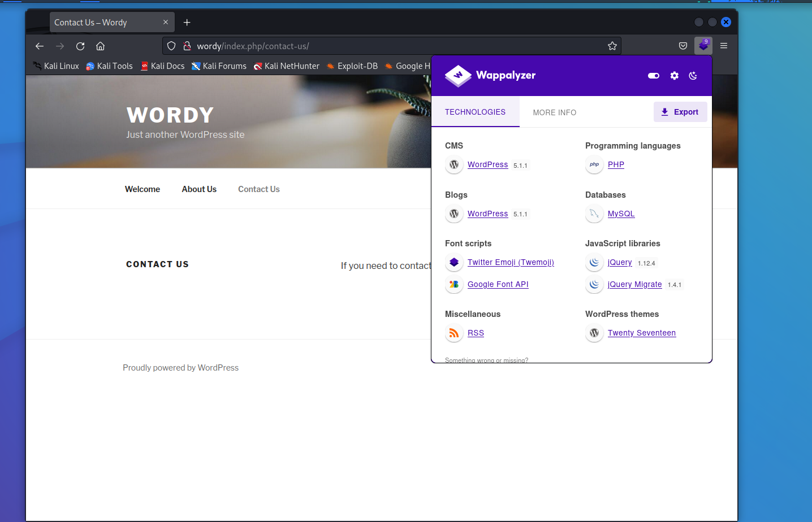Click the Twenty Seventeen WordPress icon
Viewport: 812px width, 522px height.
594,333
